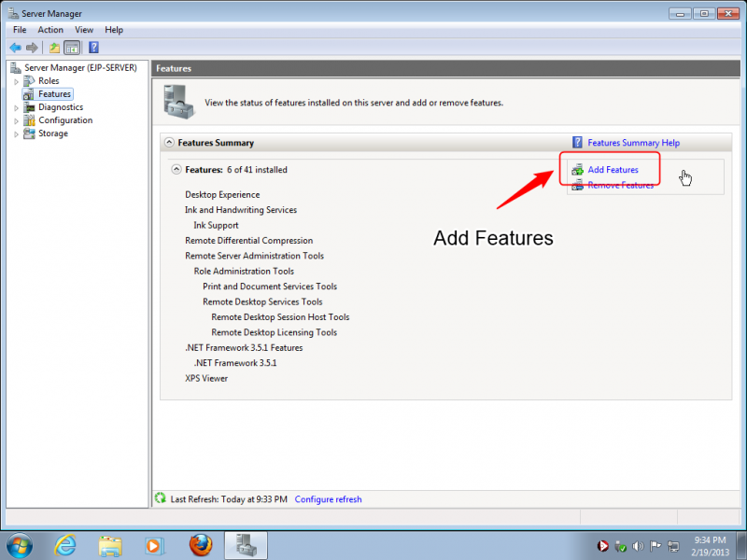Click the Remove Features link
Screen dimensions: 747x560
[620, 185]
